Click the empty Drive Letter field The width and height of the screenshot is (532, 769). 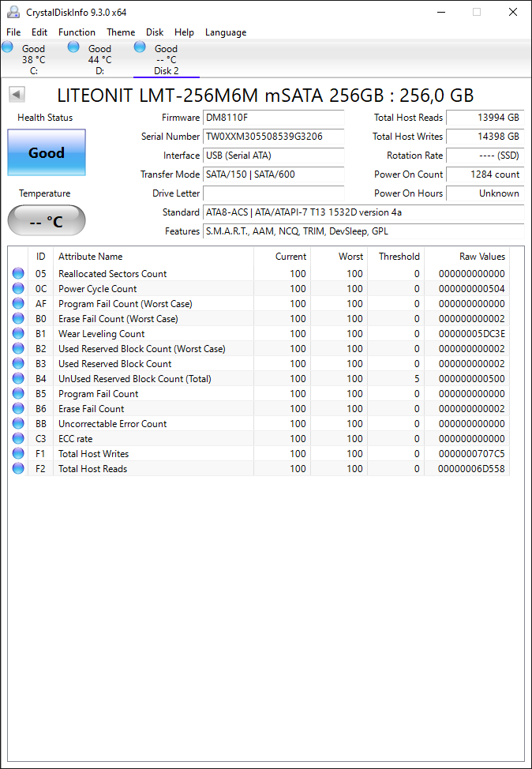274,193
